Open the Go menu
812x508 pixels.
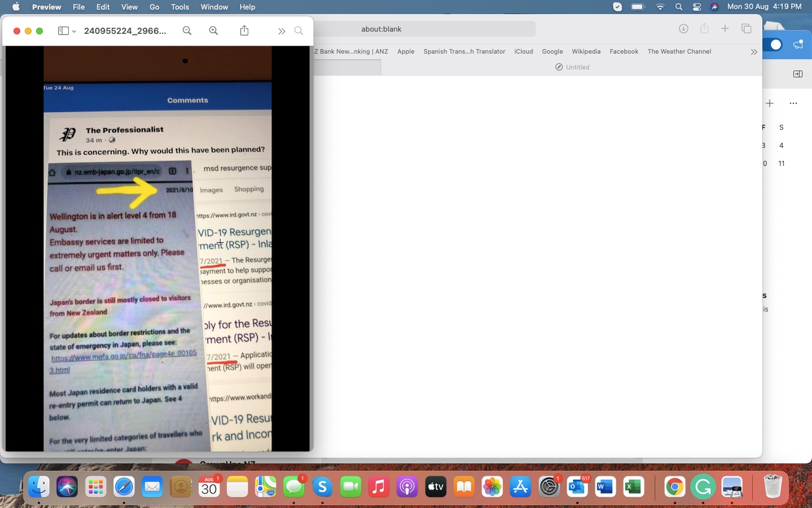click(155, 7)
